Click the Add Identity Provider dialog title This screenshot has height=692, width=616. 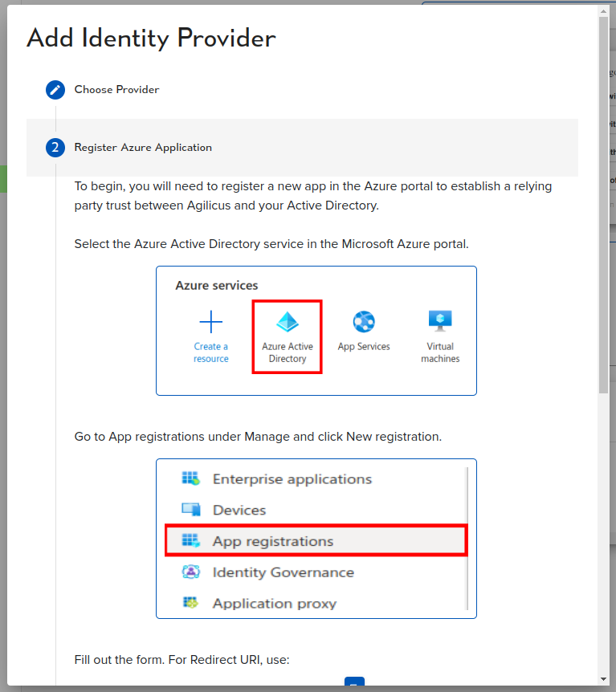[x=152, y=39]
